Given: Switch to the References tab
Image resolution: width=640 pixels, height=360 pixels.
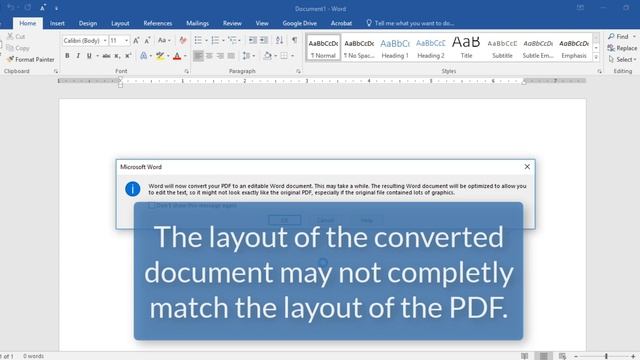Looking at the screenshot, I should (x=158, y=23).
